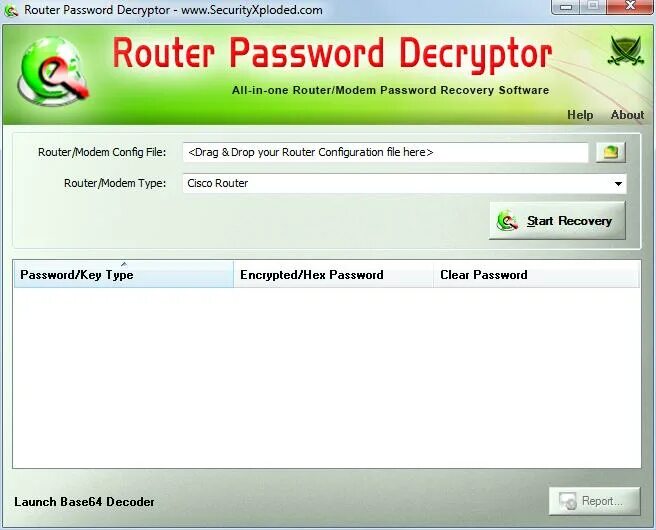
Task: Open the Cisco Router combo box
Action: (404, 184)
